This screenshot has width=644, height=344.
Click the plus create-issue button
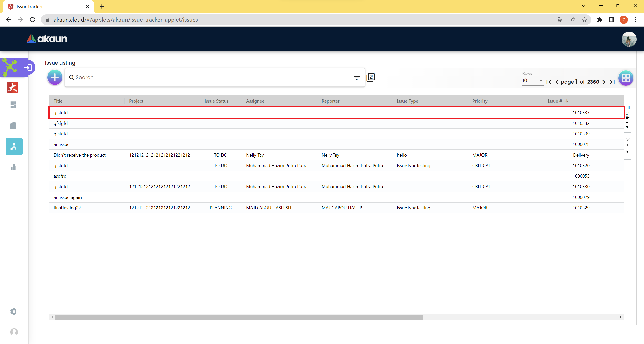coord(55,78)
